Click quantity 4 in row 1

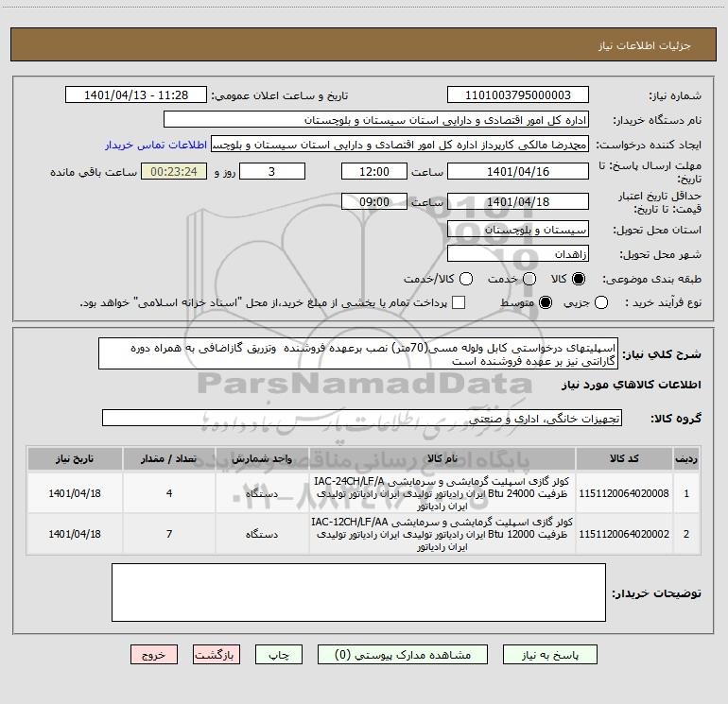[x=169, y=493]
